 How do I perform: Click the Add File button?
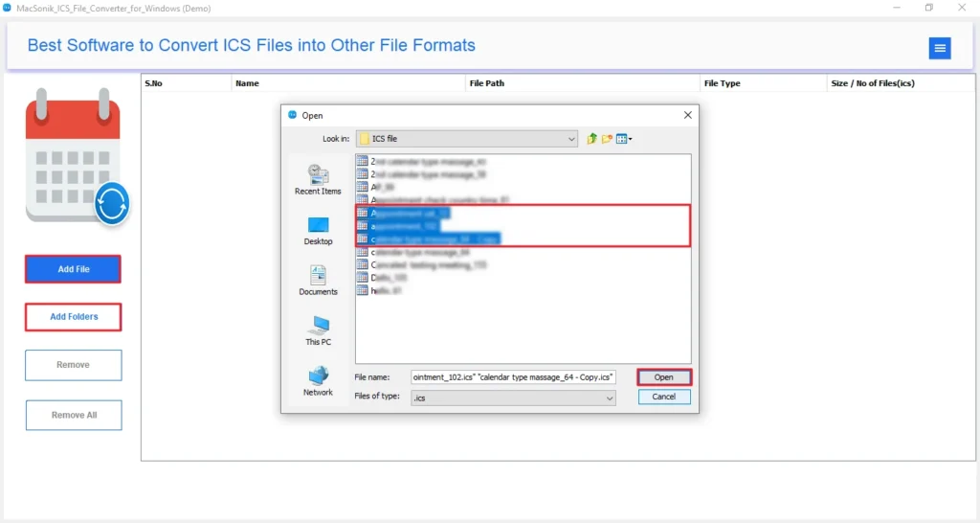73,269
